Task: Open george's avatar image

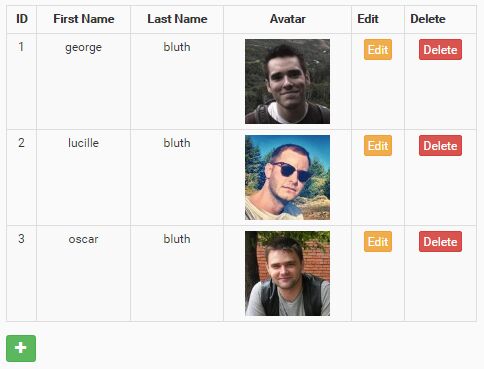Action: tap(287, 81)
